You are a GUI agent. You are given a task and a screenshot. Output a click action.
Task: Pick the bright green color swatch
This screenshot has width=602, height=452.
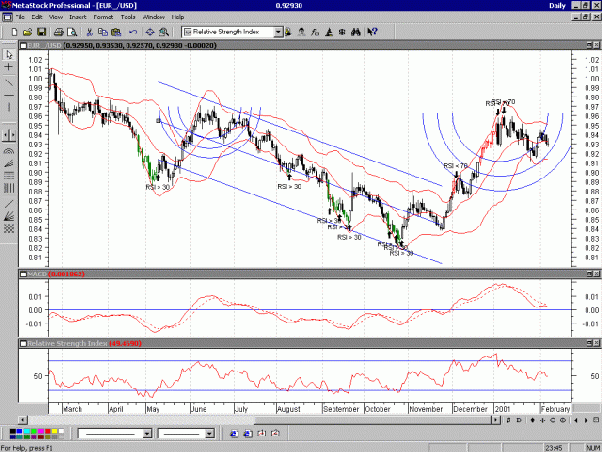tap(33, 432)
